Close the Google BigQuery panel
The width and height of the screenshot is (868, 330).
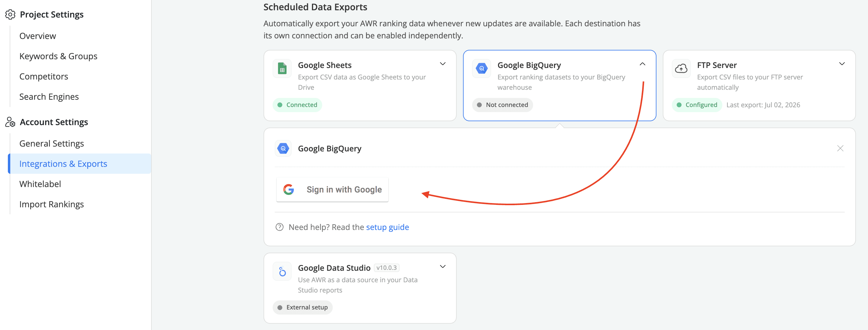(x=840, y=148)
